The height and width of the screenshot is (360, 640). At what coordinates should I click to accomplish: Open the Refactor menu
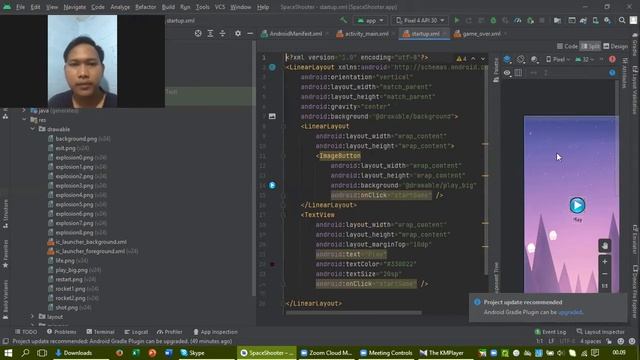[x=145, y=7]
